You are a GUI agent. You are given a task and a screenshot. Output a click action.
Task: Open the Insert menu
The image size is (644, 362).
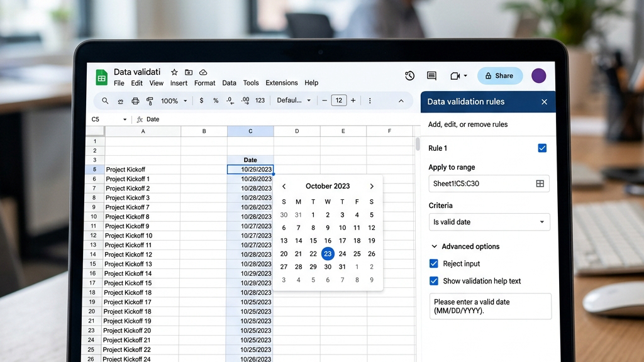click(x=179, y=83)
